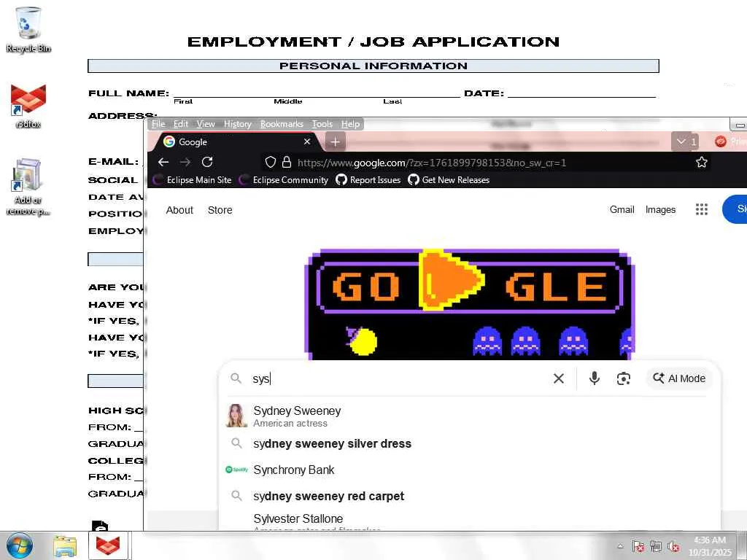View site security via the padlock icon
The image size is (747, 560).
pyautogui.click(x=286, y=163)
